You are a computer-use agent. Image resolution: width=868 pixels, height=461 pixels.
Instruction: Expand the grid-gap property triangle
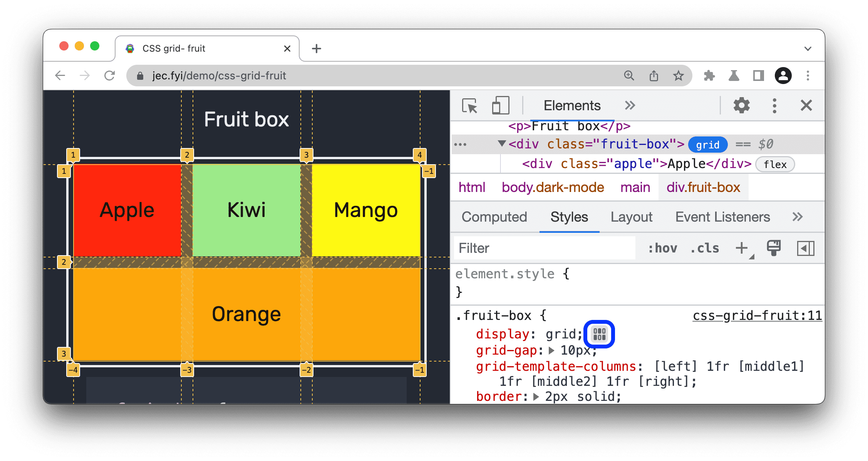(548, 353)
